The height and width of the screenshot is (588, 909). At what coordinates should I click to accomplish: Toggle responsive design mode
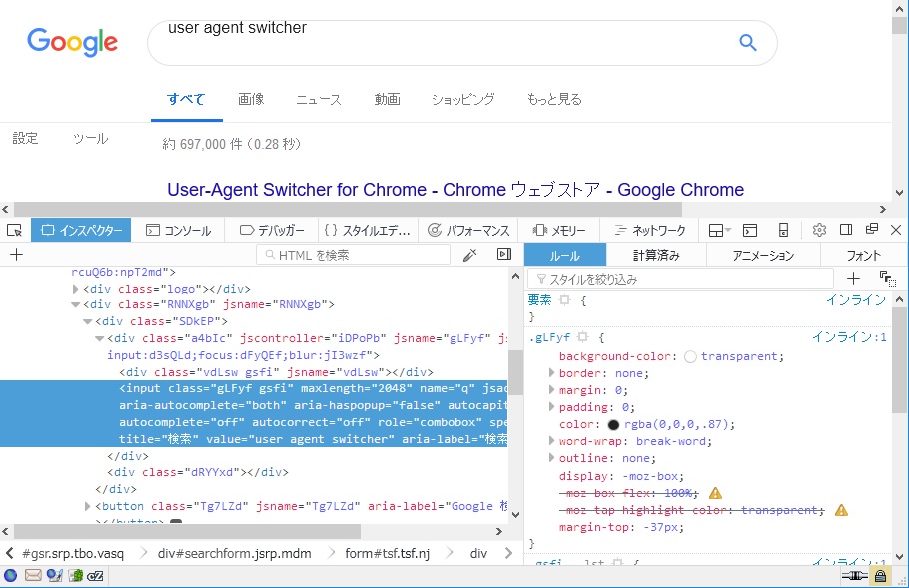tap(784, 231)
